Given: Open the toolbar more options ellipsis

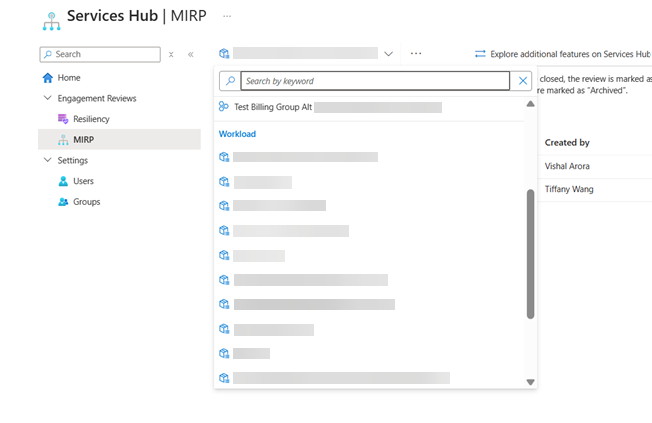Looking at the screenshot, I should tap(416, 54).
